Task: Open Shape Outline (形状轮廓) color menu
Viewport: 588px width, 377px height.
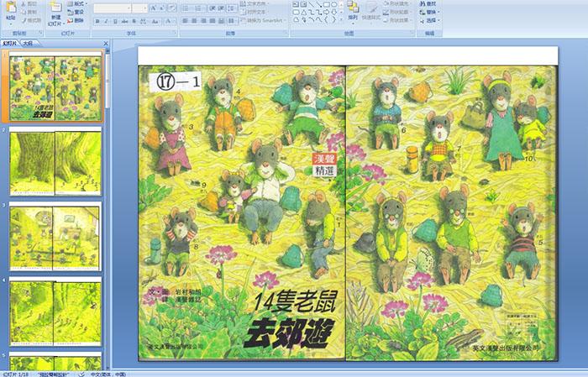Action: click(x=397, y=12)
